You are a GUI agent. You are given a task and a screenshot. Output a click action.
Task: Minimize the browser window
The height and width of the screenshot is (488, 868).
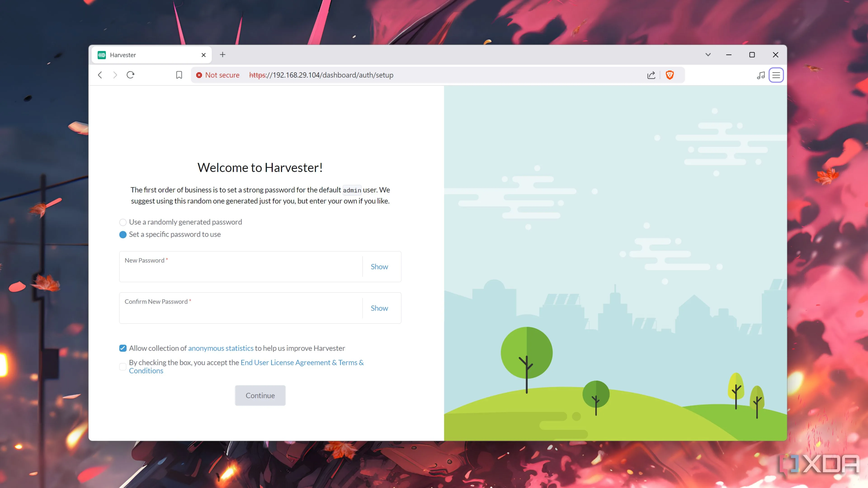729,54
